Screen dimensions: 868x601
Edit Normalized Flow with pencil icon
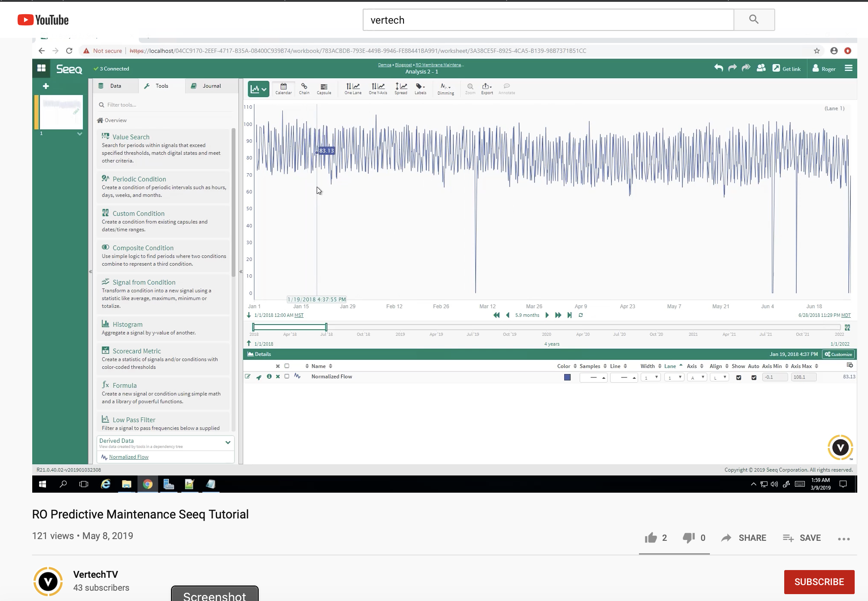pyautogui.click(x=248, y=377)
